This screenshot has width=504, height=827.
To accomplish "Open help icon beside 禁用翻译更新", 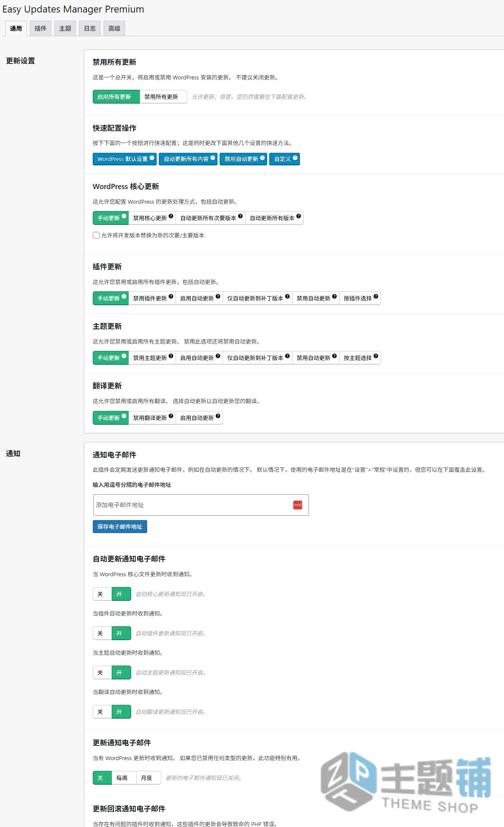I will (x=171, y=416).
